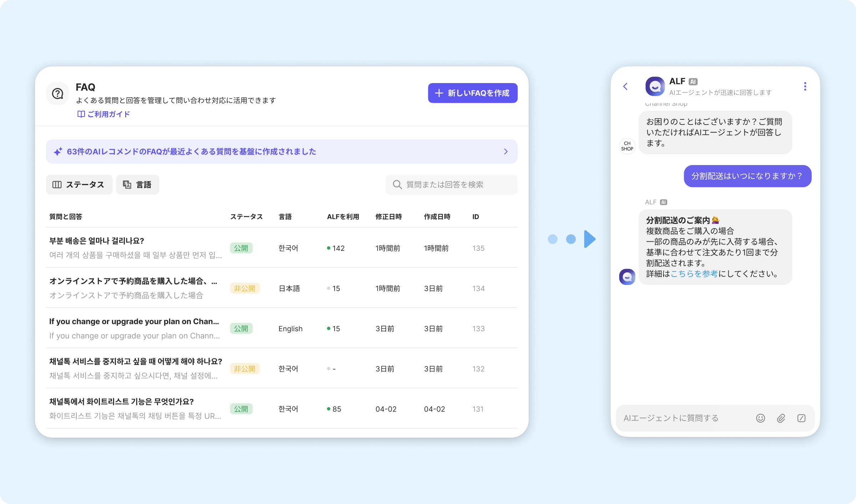Click the 04-02 modified date in row 131
This screenshot has width=856, height=504.
click(x=386, y=409)
